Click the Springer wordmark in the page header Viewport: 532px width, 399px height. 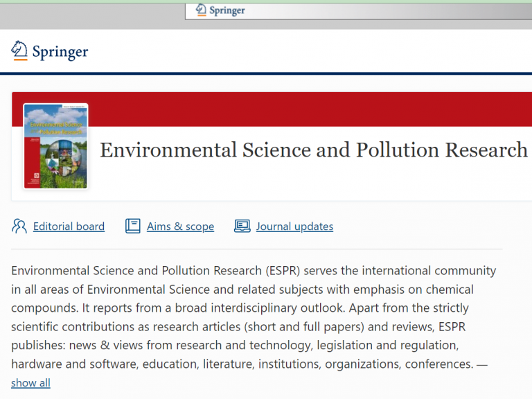pos(60,52)
